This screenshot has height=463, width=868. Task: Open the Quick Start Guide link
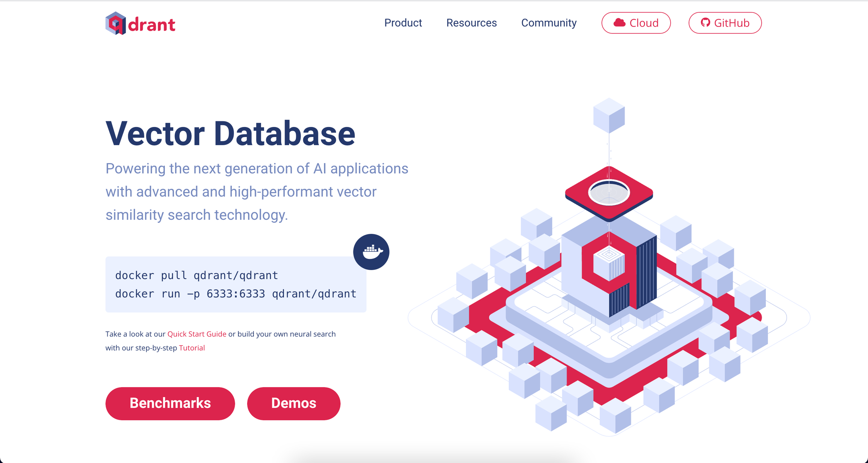pos(196,334)
